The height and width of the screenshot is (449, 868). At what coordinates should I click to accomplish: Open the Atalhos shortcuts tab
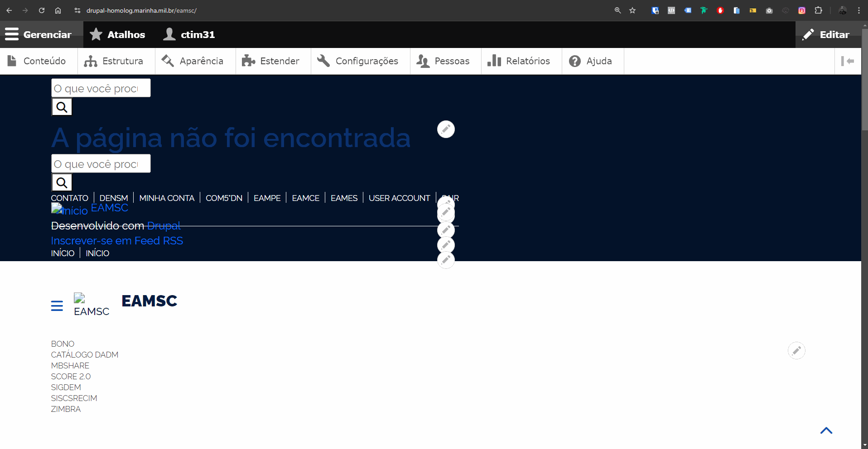click(117, 34)
